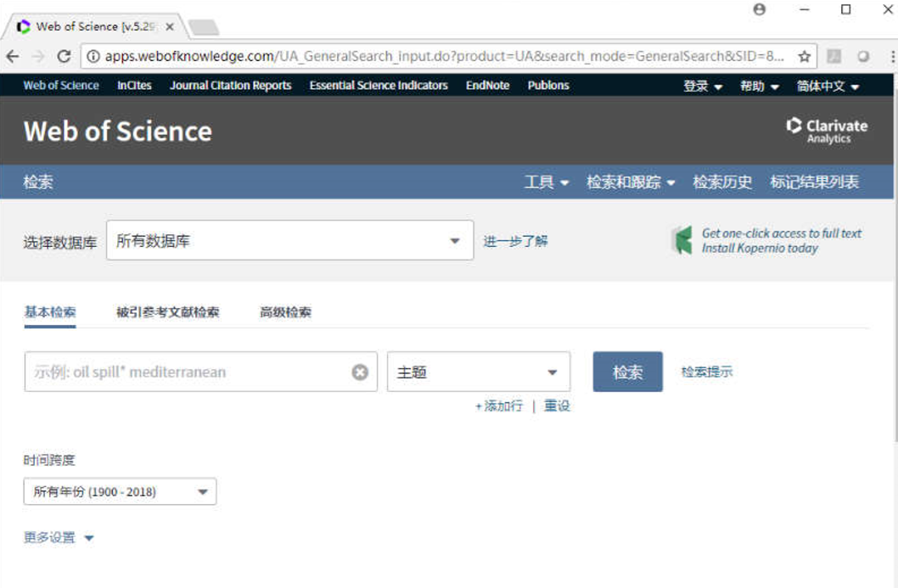
Task: Open Journal Citation Reports link
Action: [x=230, y=86]
